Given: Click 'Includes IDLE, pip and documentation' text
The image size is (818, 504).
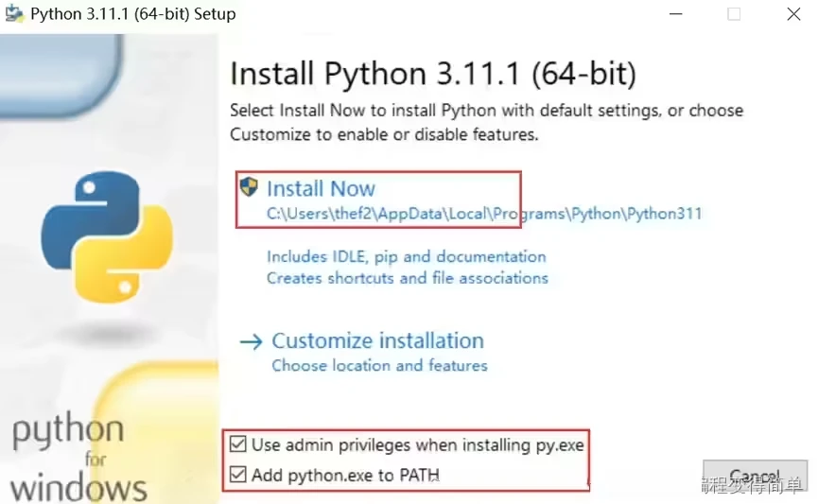Looking at the screenshot, I should (x=407, y=256).
